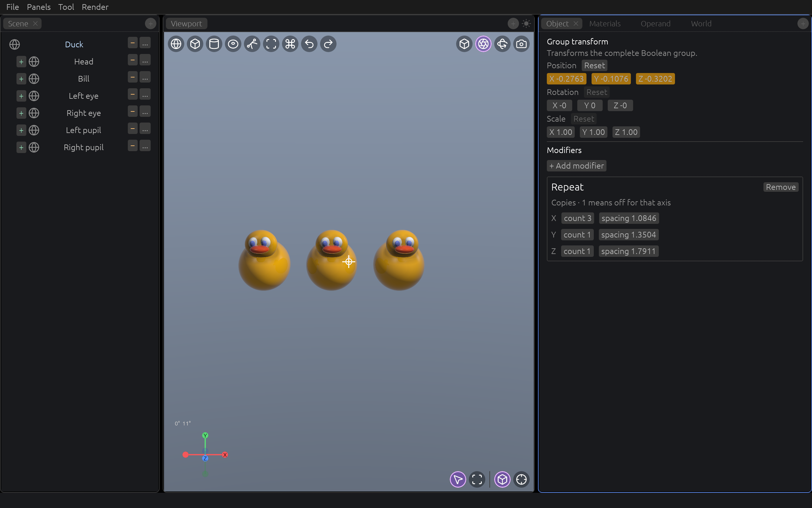Add a cube primitive from viewport toolbar

(x=195, y=44)
